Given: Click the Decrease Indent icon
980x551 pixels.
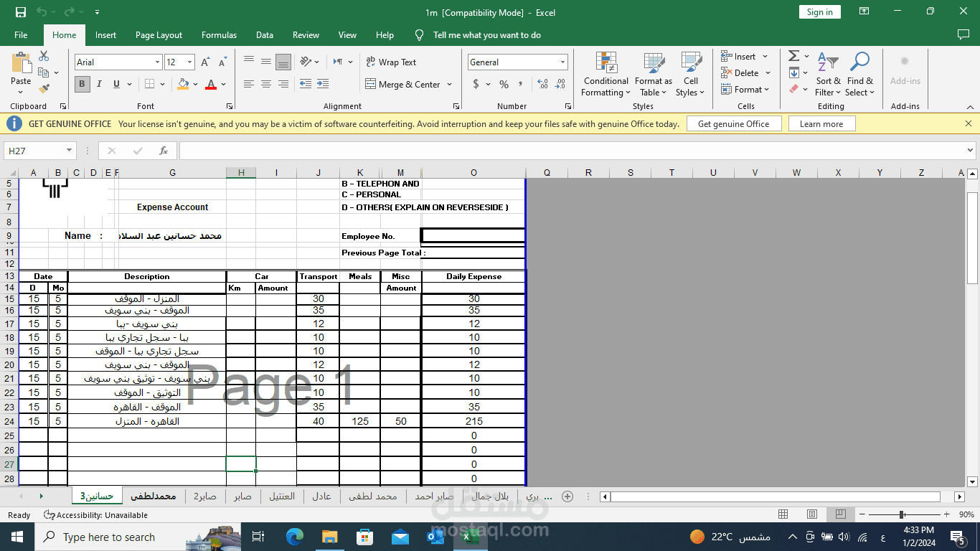Looking at the screenshot, I should pyautogui.click(x=306, y=84).
